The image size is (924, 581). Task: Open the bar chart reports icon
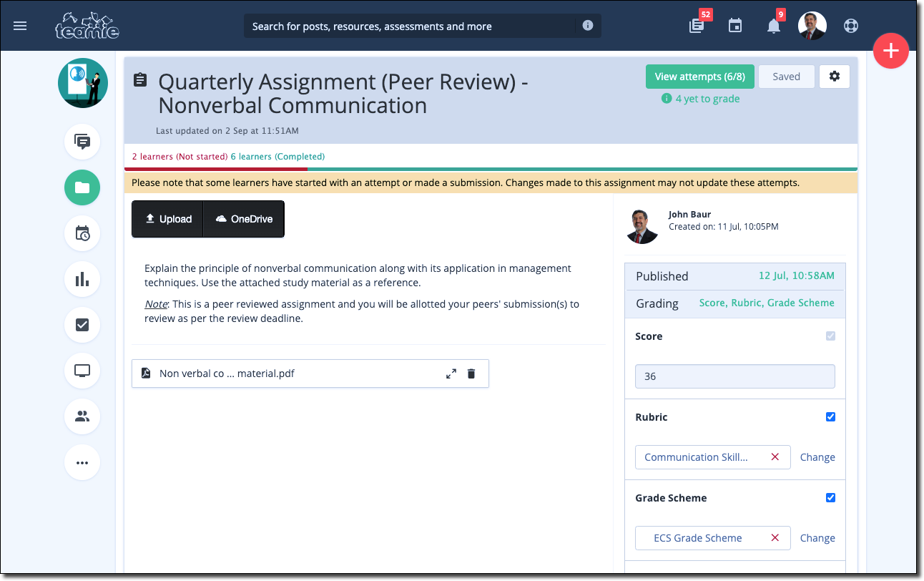click(82, 279)
